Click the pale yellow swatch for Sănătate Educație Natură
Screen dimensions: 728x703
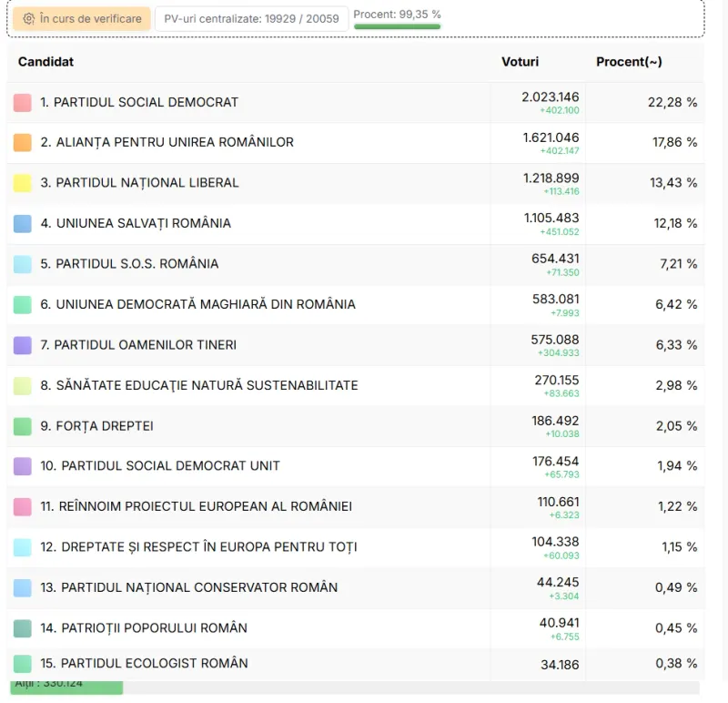click(x=22, y=386)
